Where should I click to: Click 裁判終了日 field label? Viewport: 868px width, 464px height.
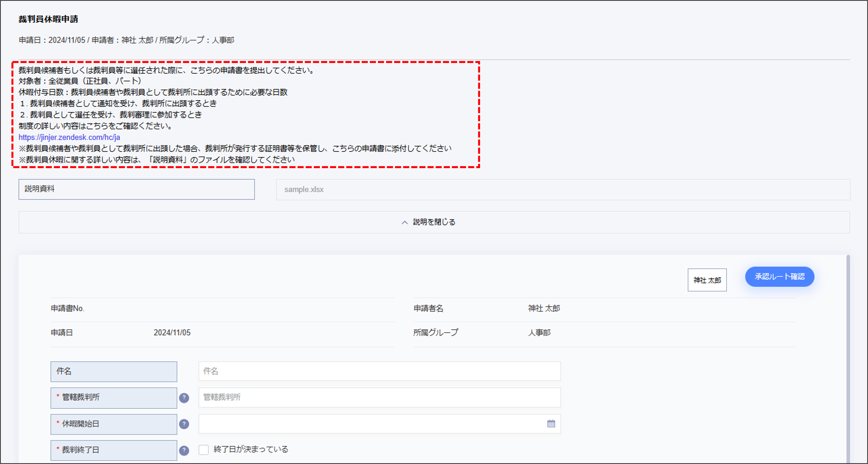pos(114,450)
